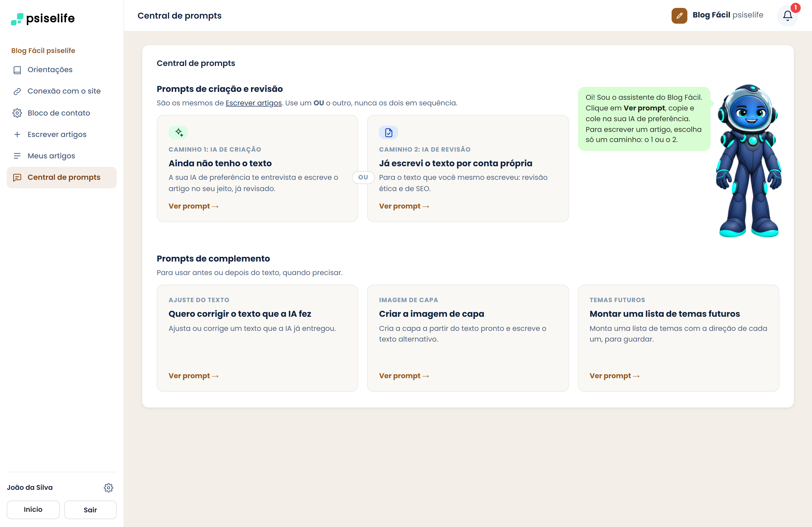This screenshot has height=527, width=812.
Task: Click the OU badge between the cards
Action: 363,177
